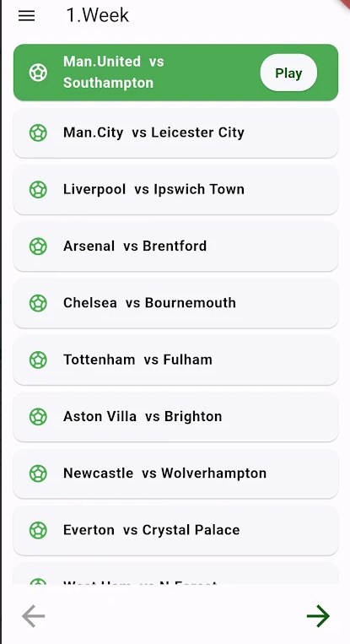Open Aston Villa vs Brighton match
This screenshot has height=644, width=350.
175,417
